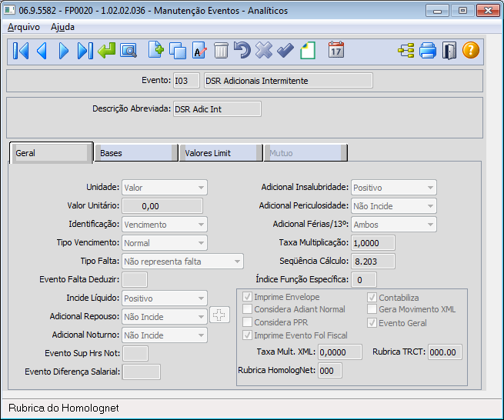Jump to the last record

tap(85, 52)
